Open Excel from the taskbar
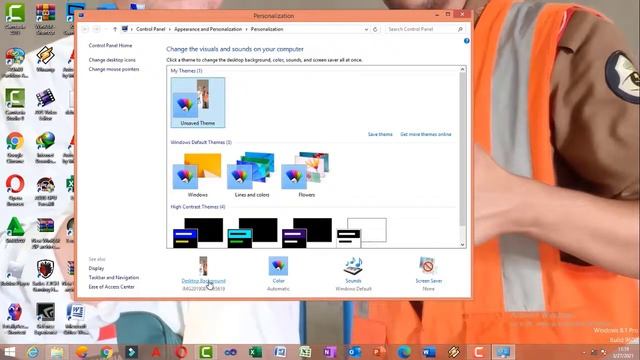 pos(255,352)
